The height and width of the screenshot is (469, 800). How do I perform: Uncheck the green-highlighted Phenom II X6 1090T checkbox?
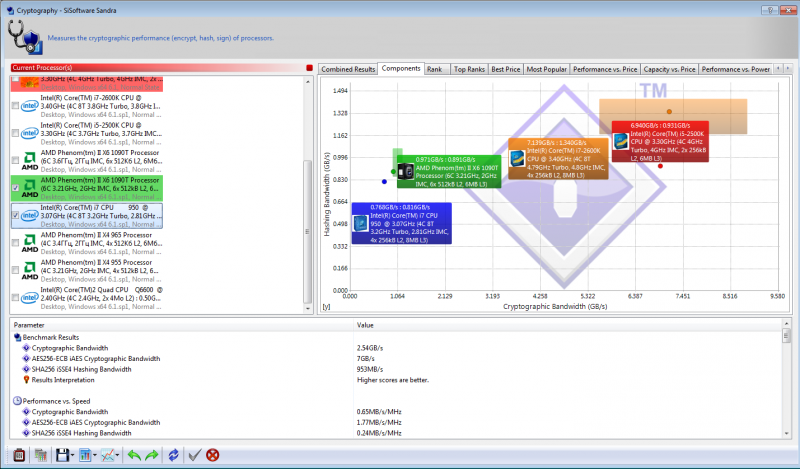click(x=15, y=188)
